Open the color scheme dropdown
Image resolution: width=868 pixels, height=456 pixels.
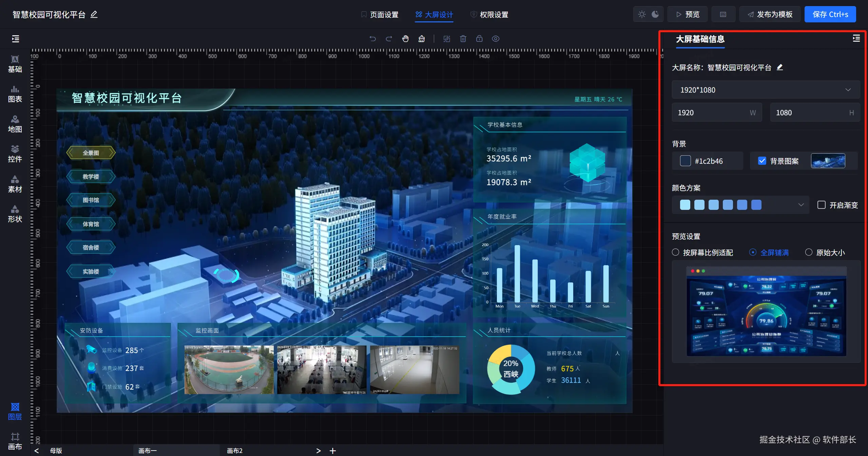(x=801, y=205)
